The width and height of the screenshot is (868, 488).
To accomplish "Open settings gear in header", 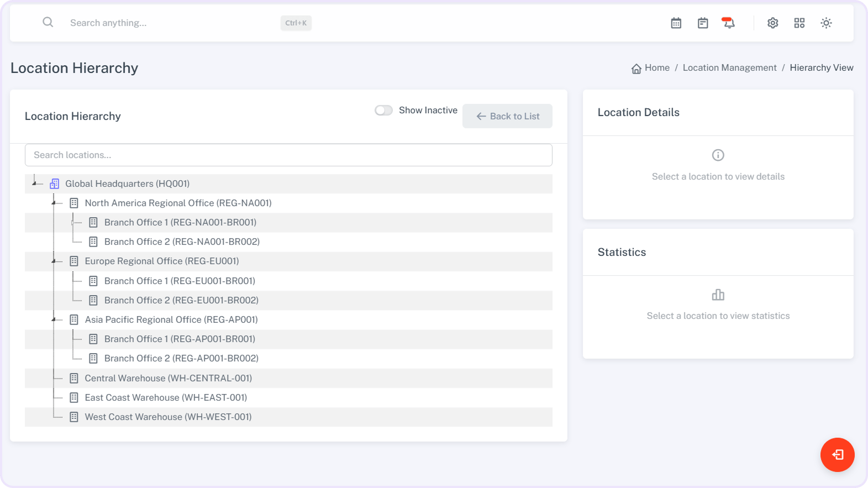I will tap(772, 23).
